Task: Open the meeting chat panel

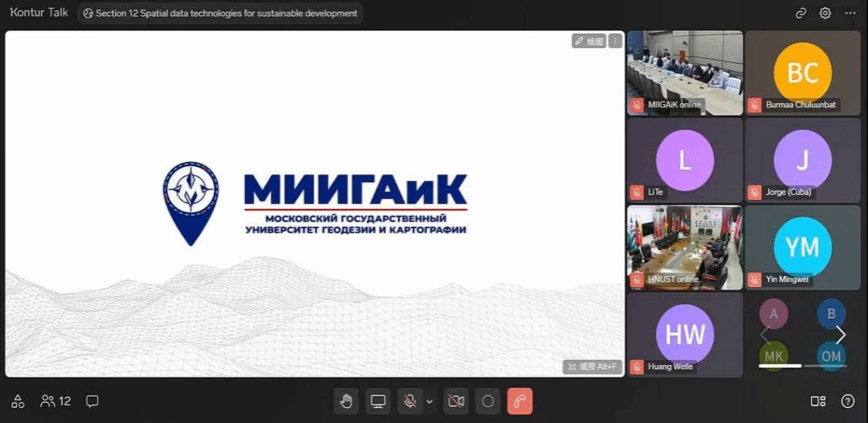Action: click(92, 401)
